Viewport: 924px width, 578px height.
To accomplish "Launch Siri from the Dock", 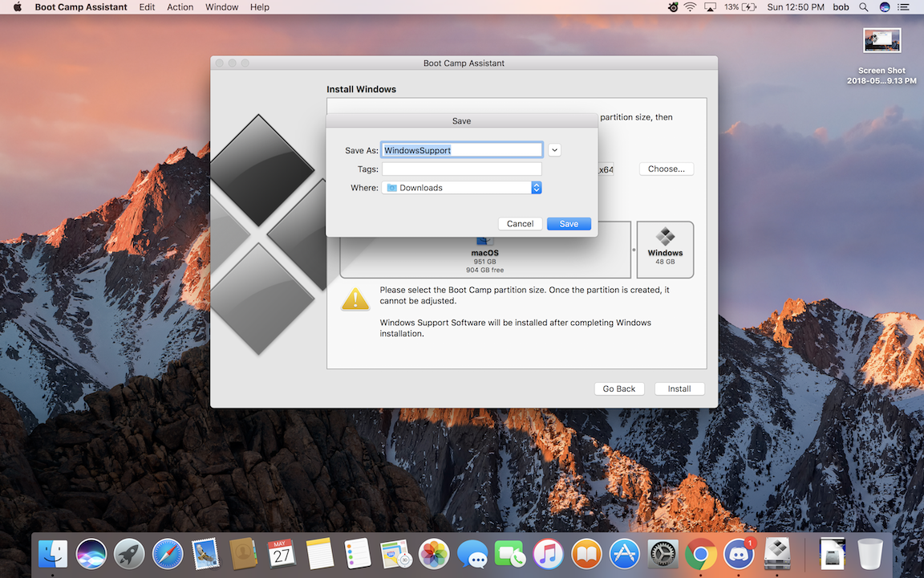I will [x=91, y=555].
